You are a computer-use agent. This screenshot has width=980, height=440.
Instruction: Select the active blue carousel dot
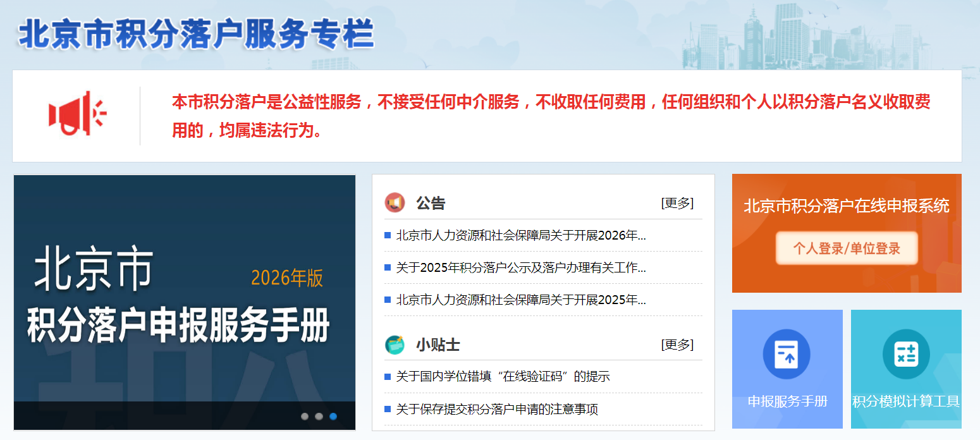click(333, 417)
